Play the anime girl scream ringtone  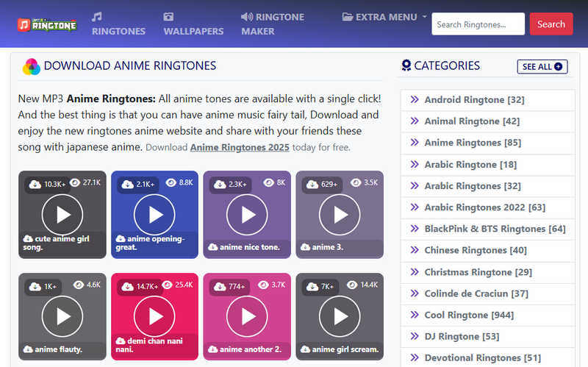[x=340, y=316]
